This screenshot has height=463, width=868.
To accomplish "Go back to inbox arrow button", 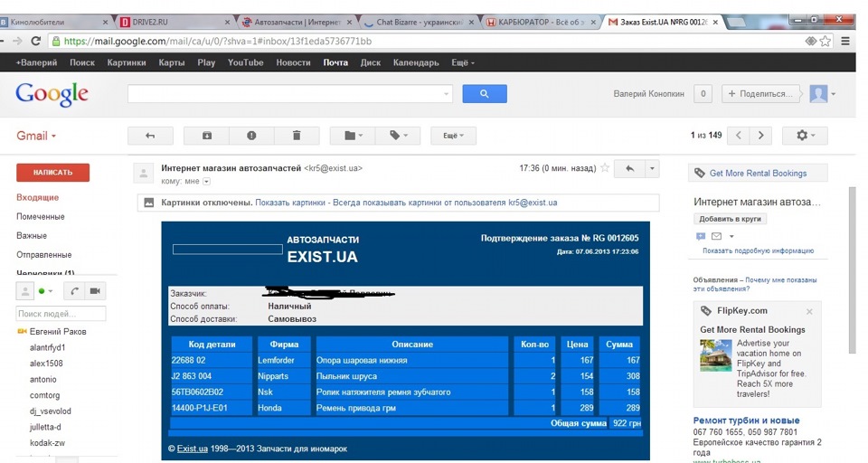I will tap(150, 136).
